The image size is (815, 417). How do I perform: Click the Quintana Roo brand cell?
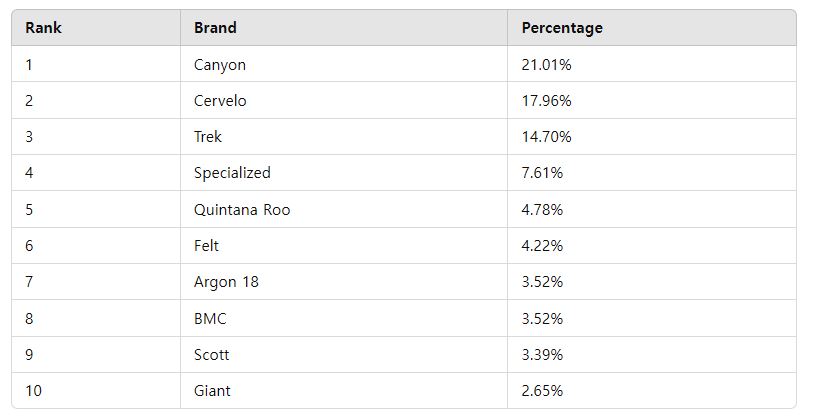pos(242,210)
